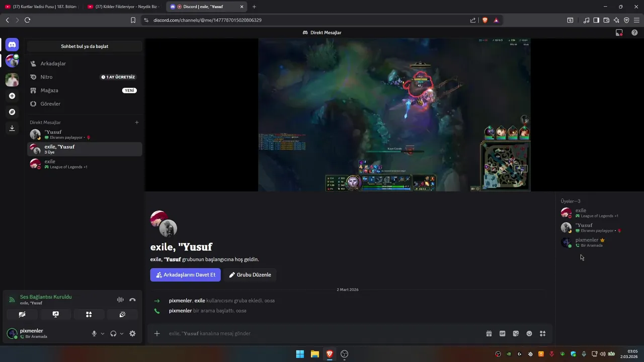This screenshot has width=644, height=362.
Task: Start an activity from voice panel
Action: click(x=89, y=314)
